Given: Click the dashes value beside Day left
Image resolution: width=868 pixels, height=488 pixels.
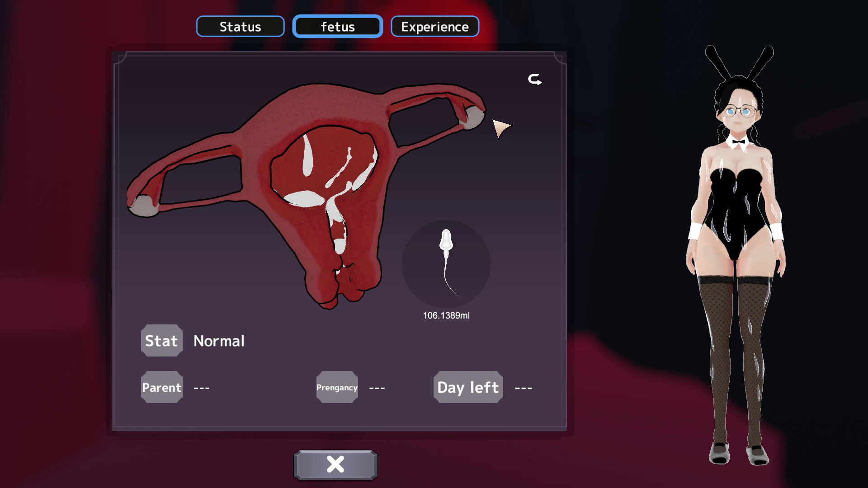Looking at the screenshot, I should (x=524, y=388).
